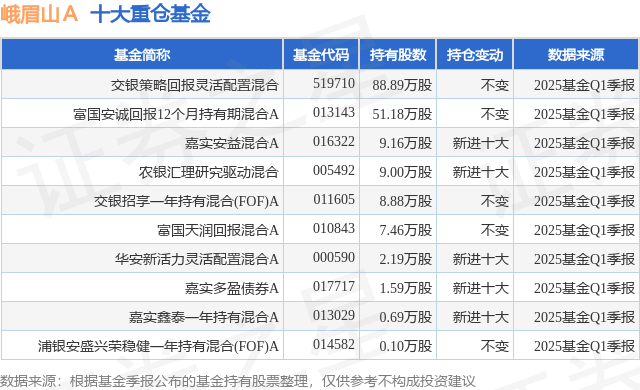
Task: Open fund 交银策略回报灵活配置混合
Action: pyautogui.click(x=195, y=85)
